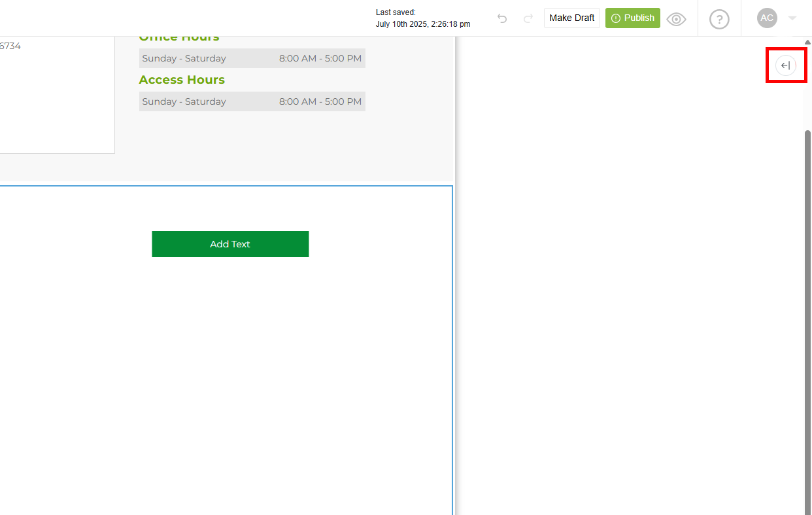812x515 pixels.
Task: Click the redo arrow icon
Action: [x=528, y=18]
